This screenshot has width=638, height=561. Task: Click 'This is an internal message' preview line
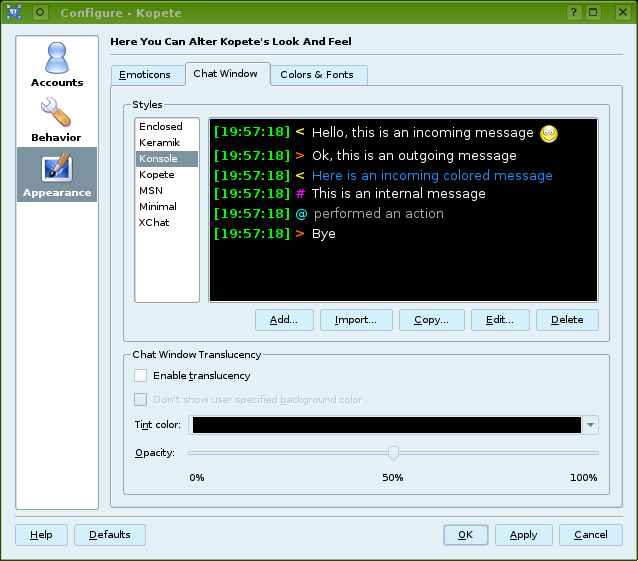pos(399,194)
